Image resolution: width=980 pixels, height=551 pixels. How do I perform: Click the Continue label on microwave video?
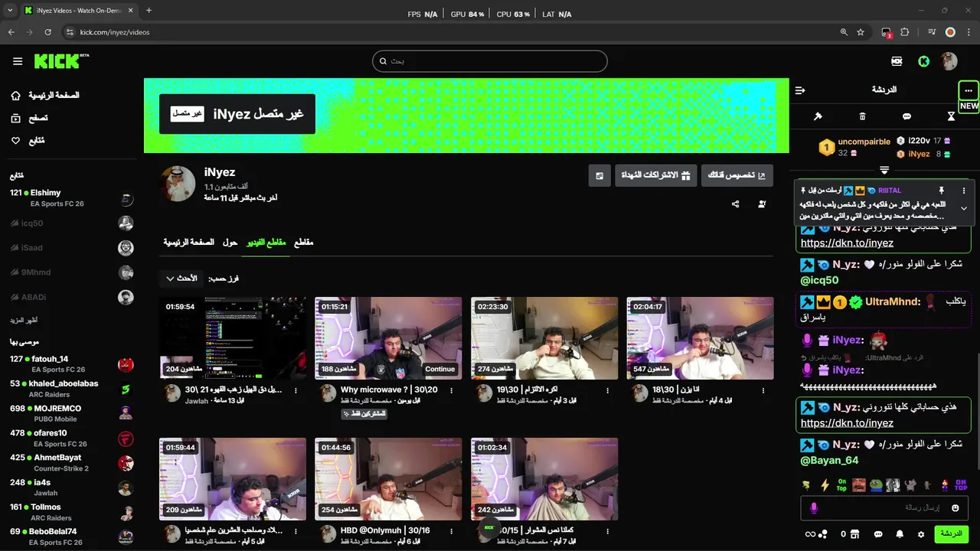440,369
